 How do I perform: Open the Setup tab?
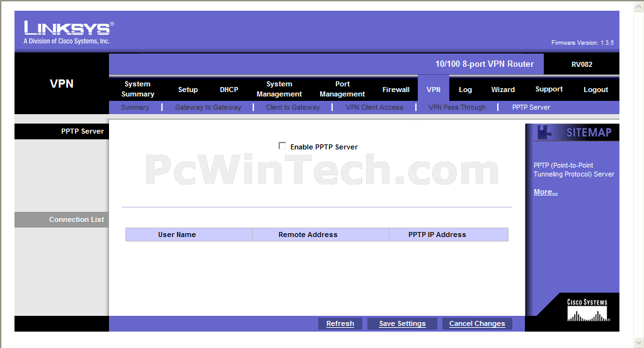point(188,90)
